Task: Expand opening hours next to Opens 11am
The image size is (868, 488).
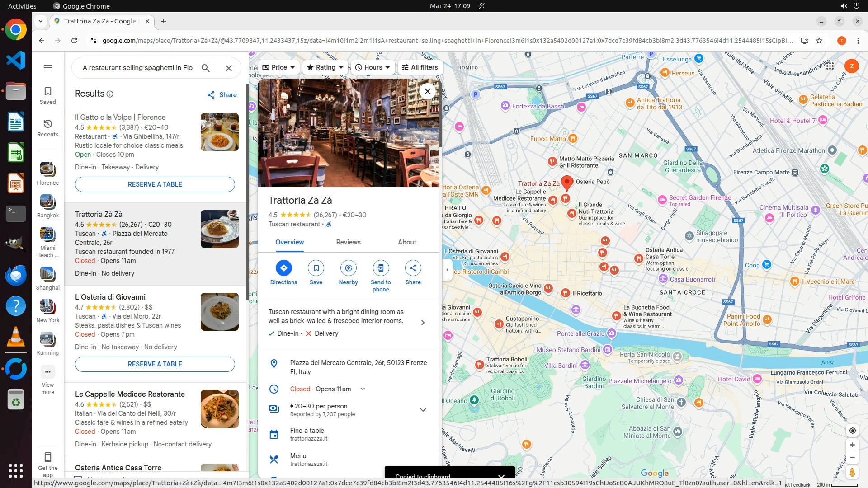Action: (x=363, y=389)
